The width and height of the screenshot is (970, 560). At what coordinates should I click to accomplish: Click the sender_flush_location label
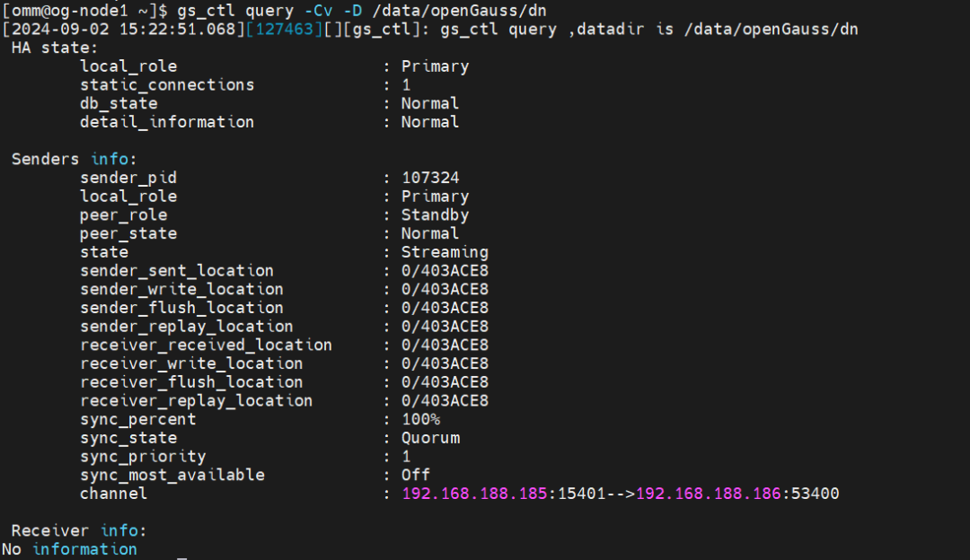pos(181,307)
